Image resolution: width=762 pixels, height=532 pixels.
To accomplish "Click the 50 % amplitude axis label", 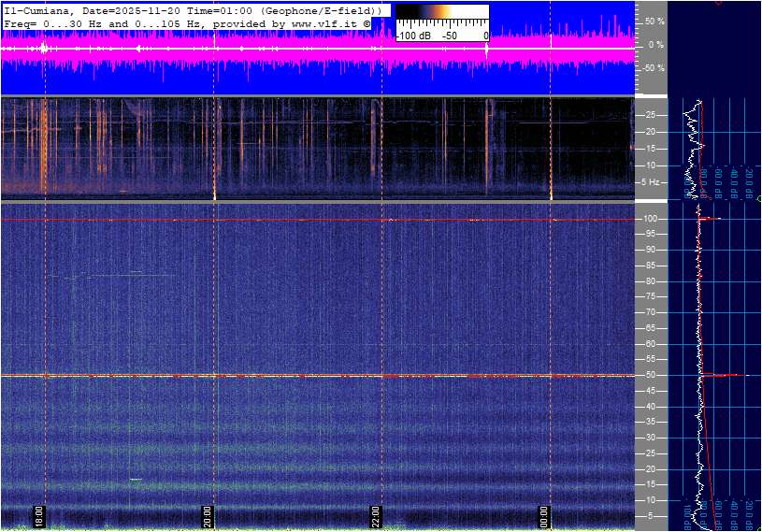I will pyautogui.click(x=654, y=21).
